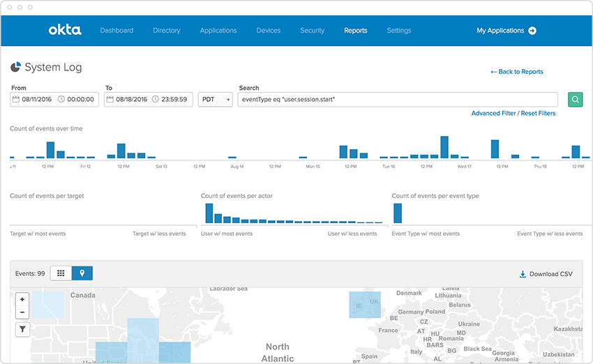593x364 pixels.
Task: Click the map zoom out minus button
Action: point(22,312)
